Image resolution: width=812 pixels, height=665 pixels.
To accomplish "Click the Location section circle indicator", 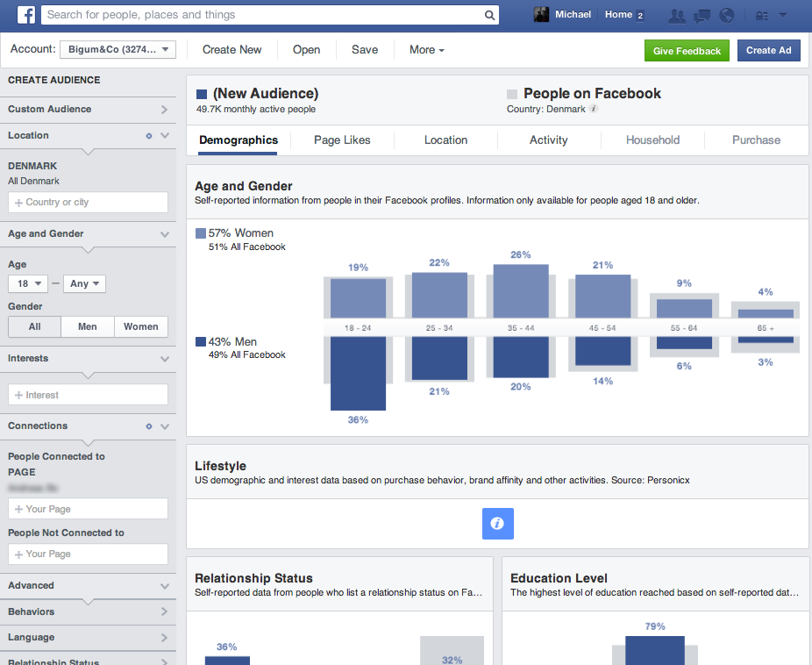I will [149, 136].
